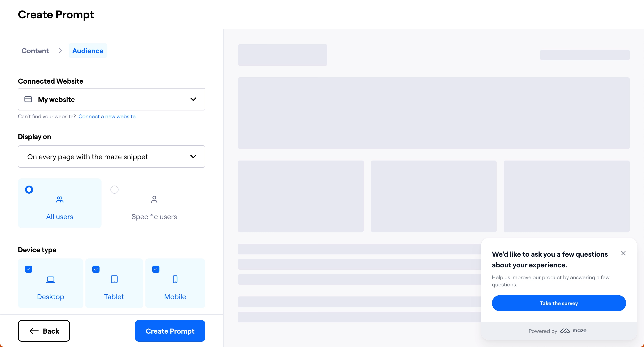Open Connect a new website link
Screen dimensions: 644x347
(x=107, y=116)
